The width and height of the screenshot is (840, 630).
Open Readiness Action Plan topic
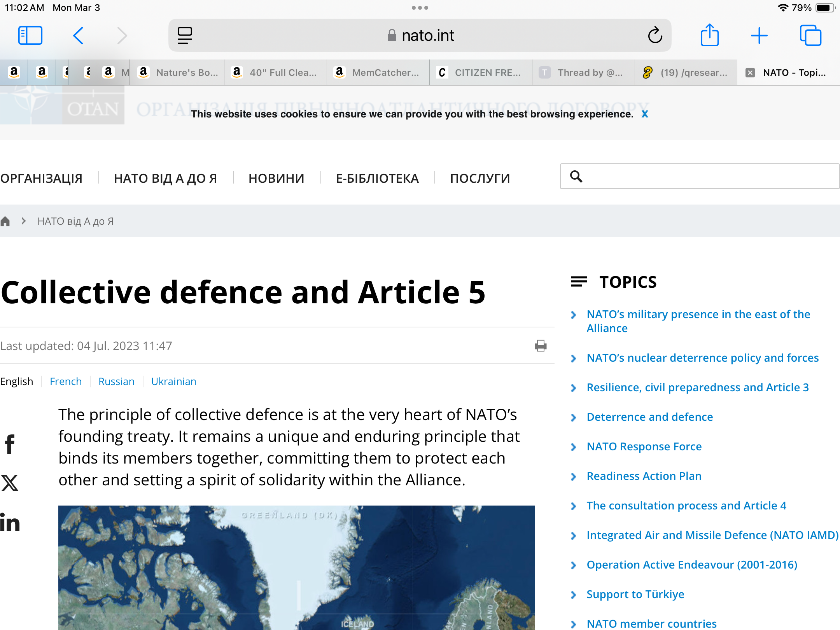coord(644,476)
